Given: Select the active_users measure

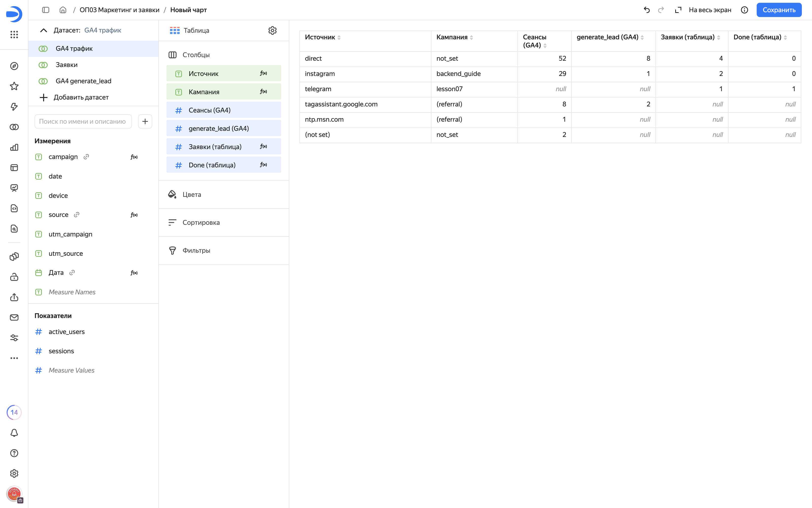Looking at the screenshot, I should tap(66, 332).
